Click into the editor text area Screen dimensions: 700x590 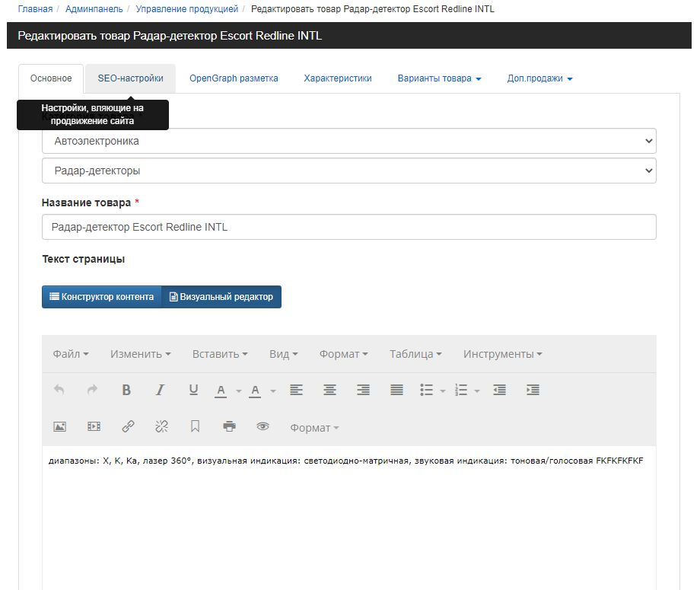[349, 518]
